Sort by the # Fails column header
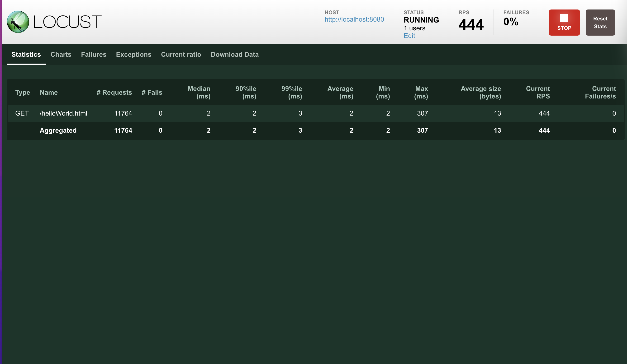This screenshot has height=364, width=627. 152,93
